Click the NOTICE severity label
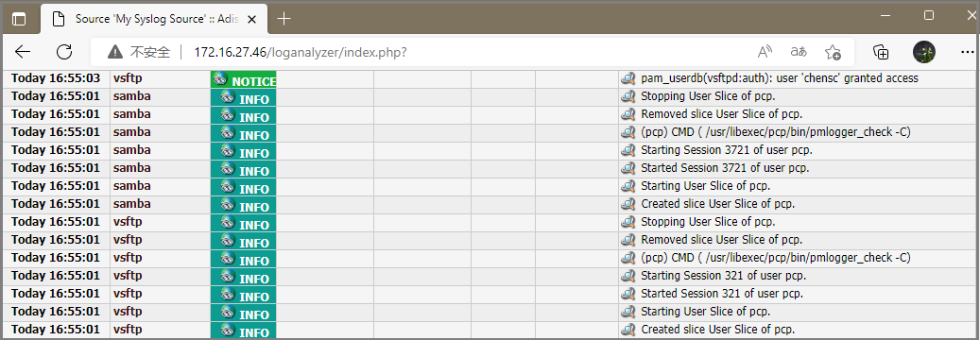This screenshot has height=340, width=980. pos(254,82)
